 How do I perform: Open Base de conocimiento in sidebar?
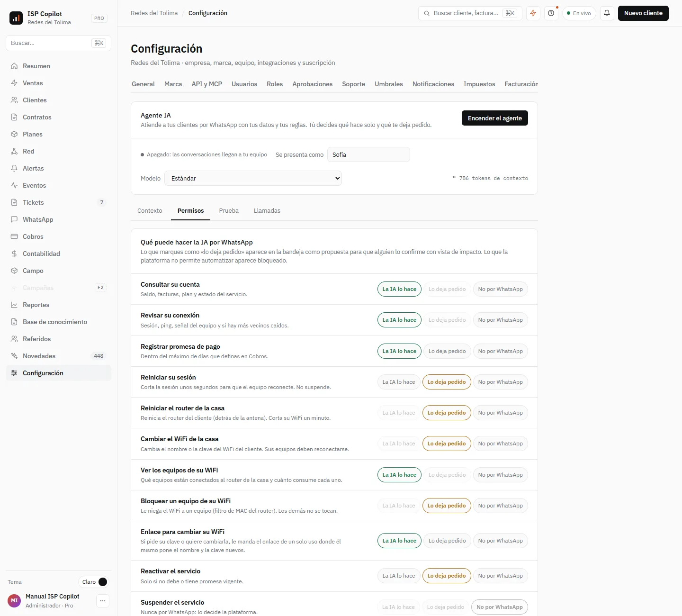click(58, 322)
